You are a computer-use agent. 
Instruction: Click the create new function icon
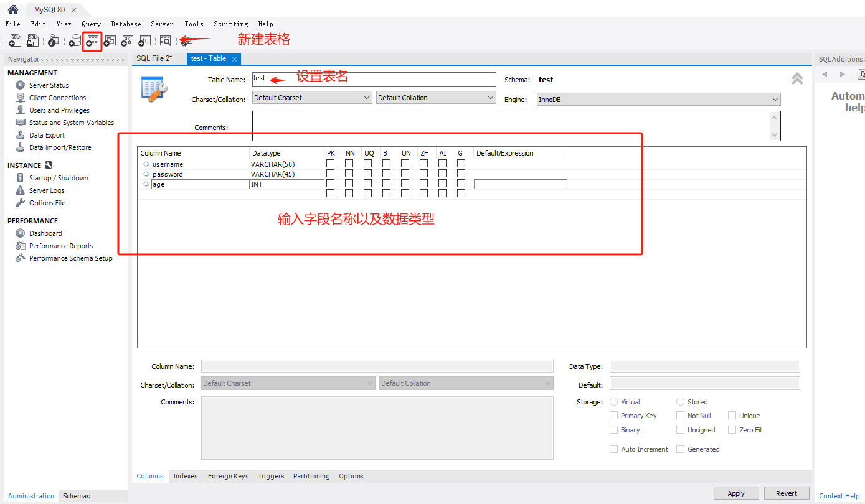point(144,40)
